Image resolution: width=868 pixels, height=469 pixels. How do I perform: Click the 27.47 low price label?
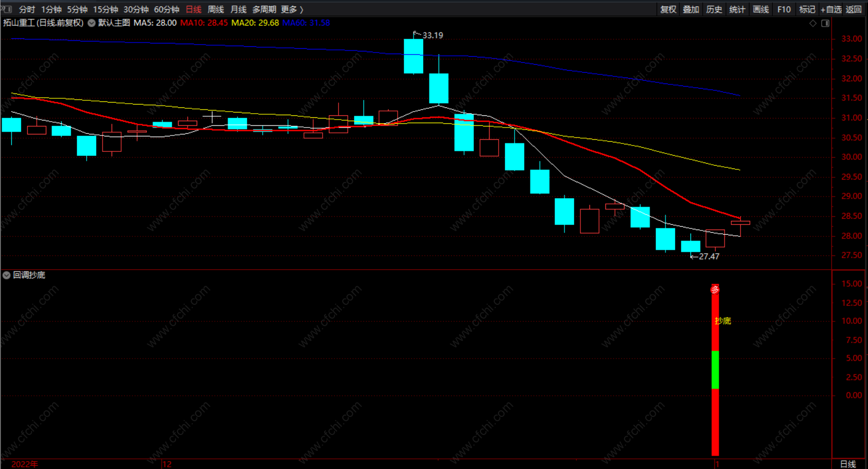(709, 257)
